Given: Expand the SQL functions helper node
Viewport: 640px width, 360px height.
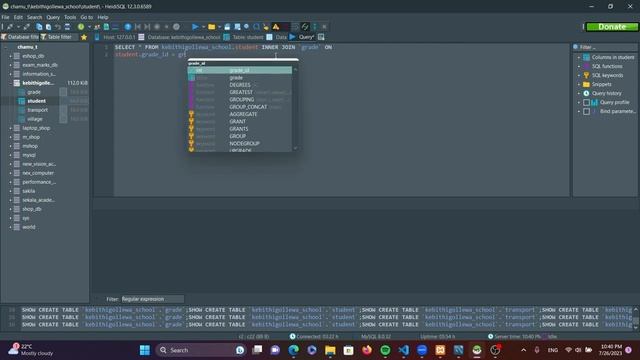Looking at the screenshot, I should point(578,67).
